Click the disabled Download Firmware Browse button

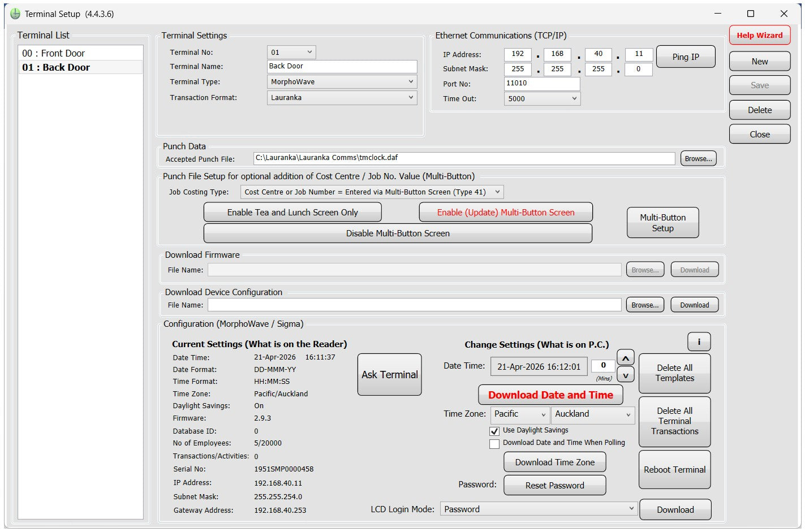[x=645, y=270]
